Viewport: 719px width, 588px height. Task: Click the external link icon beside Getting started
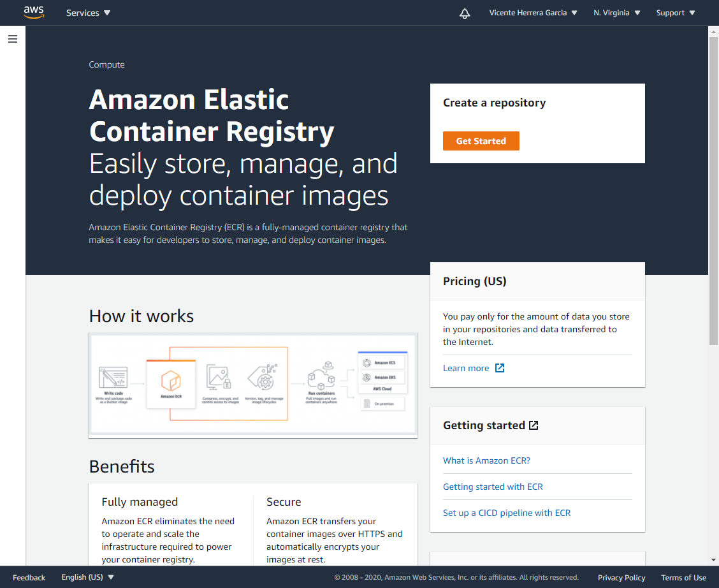[x=534, y=425]
